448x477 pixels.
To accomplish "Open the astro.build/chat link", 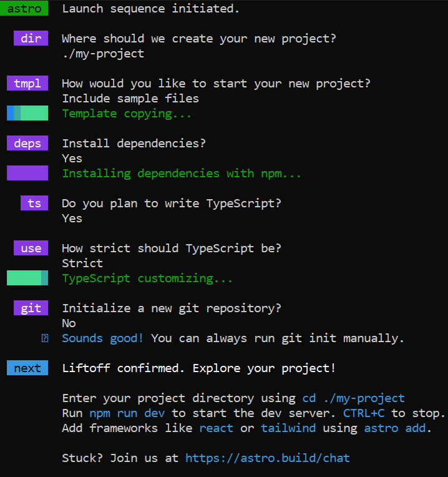I will click(268, 458).
